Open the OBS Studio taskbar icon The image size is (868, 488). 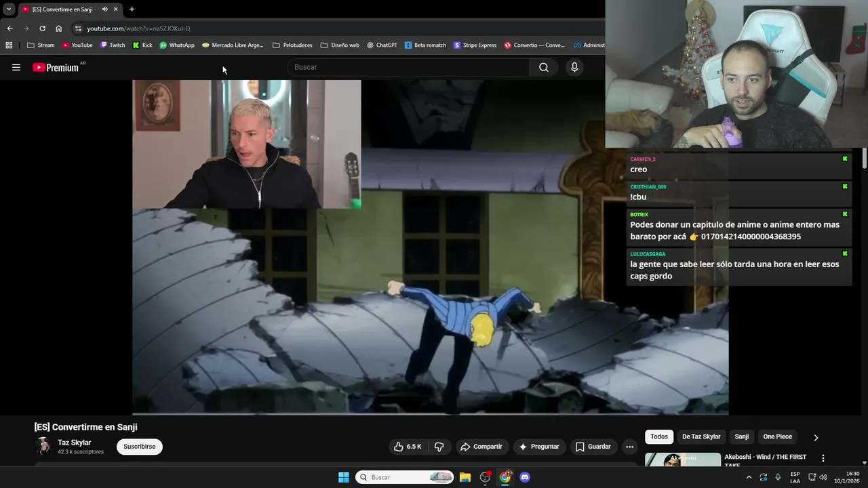click(485, 477)
